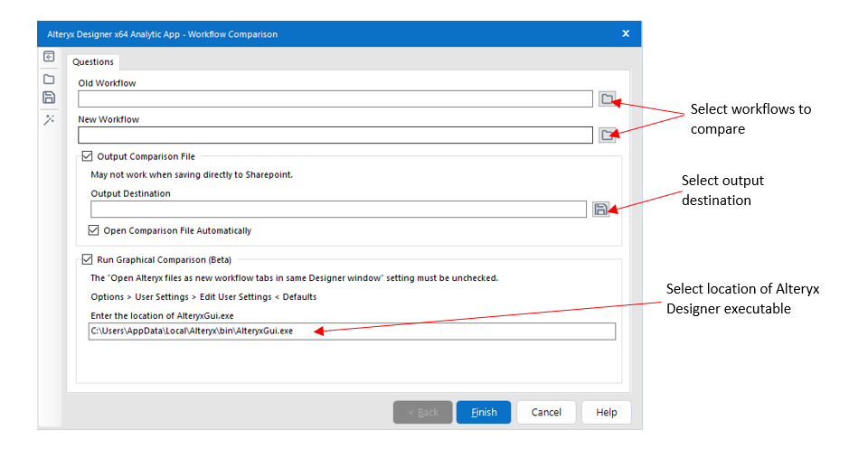Focus the Old Workflow path field
The width and height of the screenshot is (868, 467).
point(335,98)
